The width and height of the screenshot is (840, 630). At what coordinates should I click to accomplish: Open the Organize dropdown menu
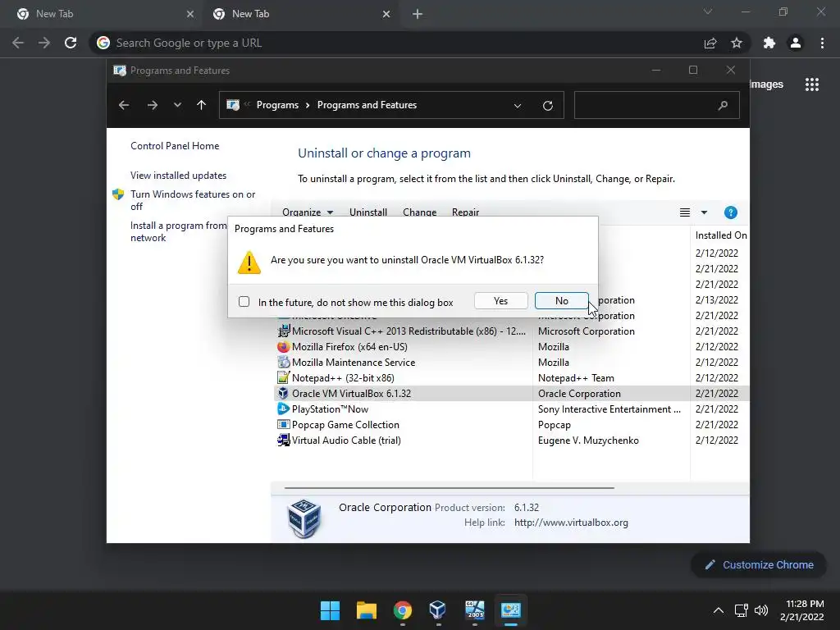(308, 212)
